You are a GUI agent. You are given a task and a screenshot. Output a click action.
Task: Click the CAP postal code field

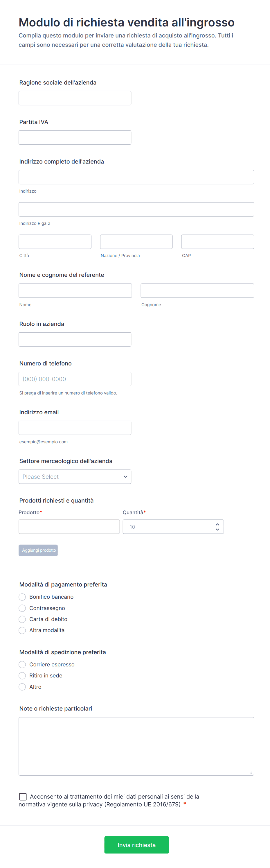point(217,242)
